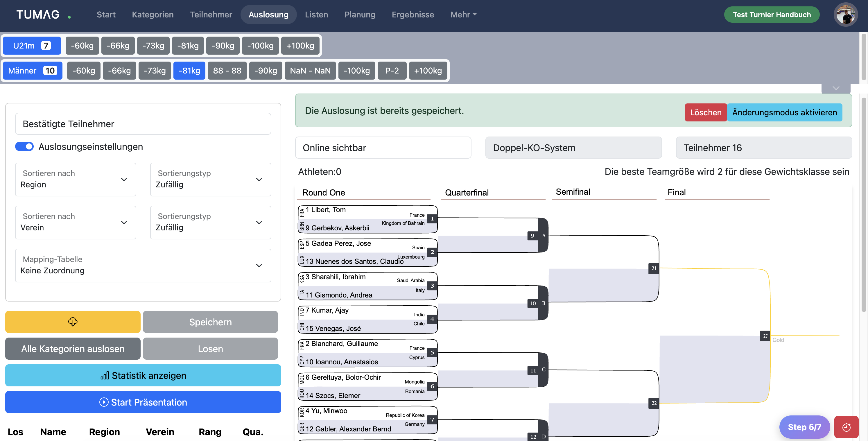Select match number 5 badge
868x441 pixels.
(x=432, y=353)
